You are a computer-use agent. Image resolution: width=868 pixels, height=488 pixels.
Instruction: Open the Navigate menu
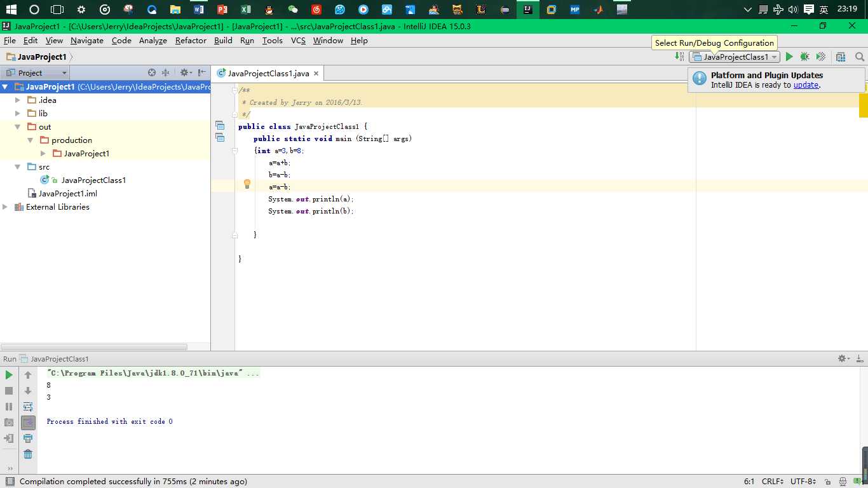[87, 40]
